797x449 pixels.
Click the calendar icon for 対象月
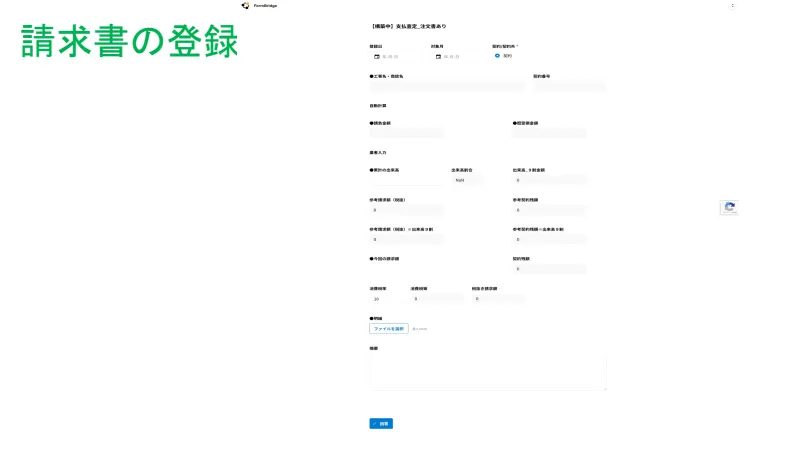pos(436,57)
